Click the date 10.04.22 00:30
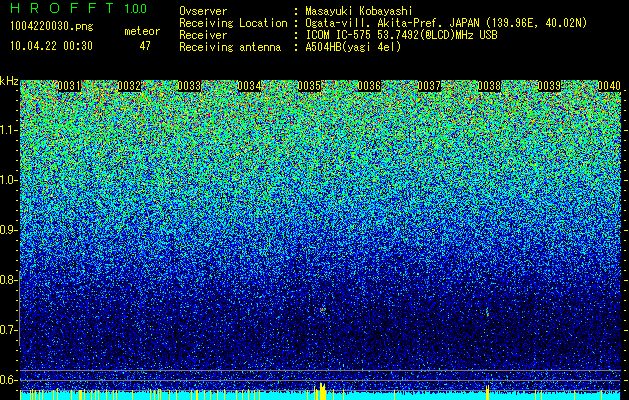The image size is (629, 400). click(51, 46)
